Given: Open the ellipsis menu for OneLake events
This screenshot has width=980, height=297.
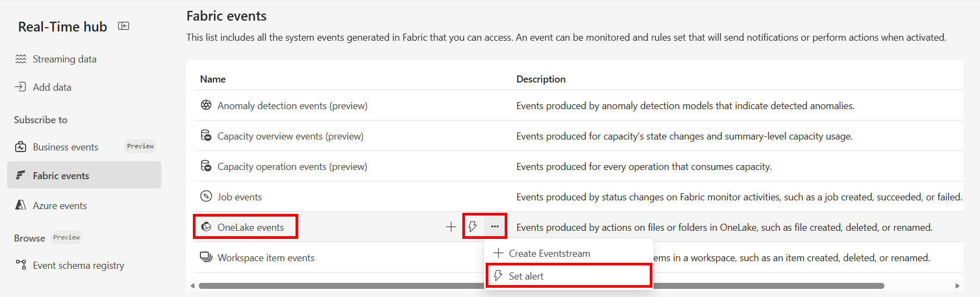Looking at the screenshot, I should coord(494,227).
